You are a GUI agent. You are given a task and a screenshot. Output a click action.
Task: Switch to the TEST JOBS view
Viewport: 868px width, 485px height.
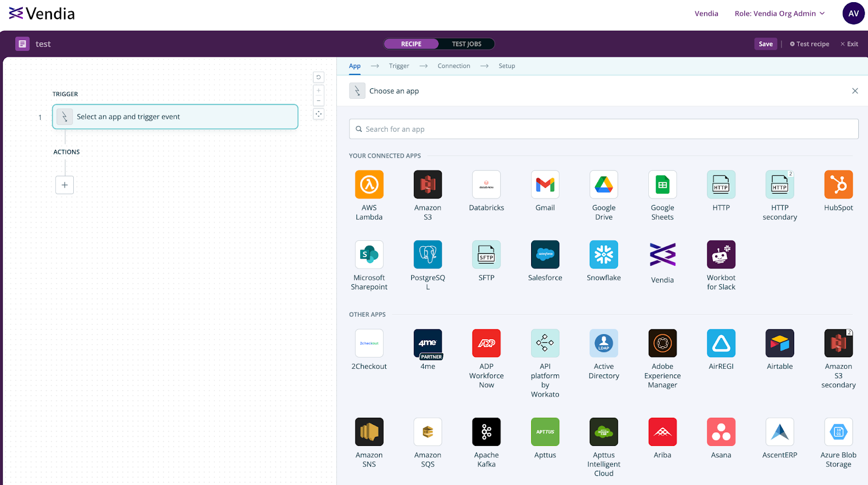point(467,44)
